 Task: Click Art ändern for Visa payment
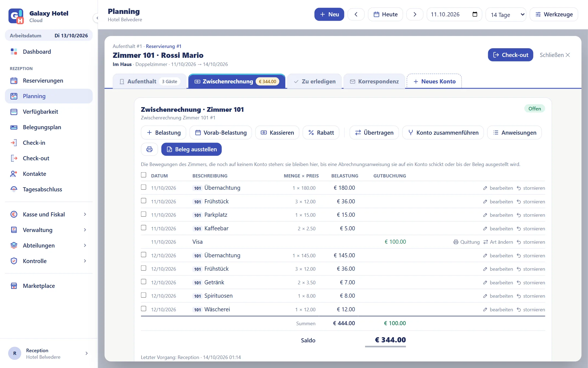tap(498, 242)
